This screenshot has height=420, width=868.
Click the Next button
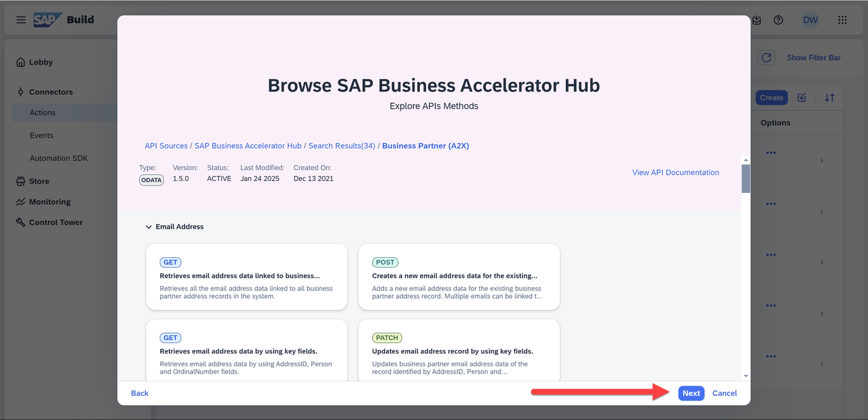click(x=691, y=393)
